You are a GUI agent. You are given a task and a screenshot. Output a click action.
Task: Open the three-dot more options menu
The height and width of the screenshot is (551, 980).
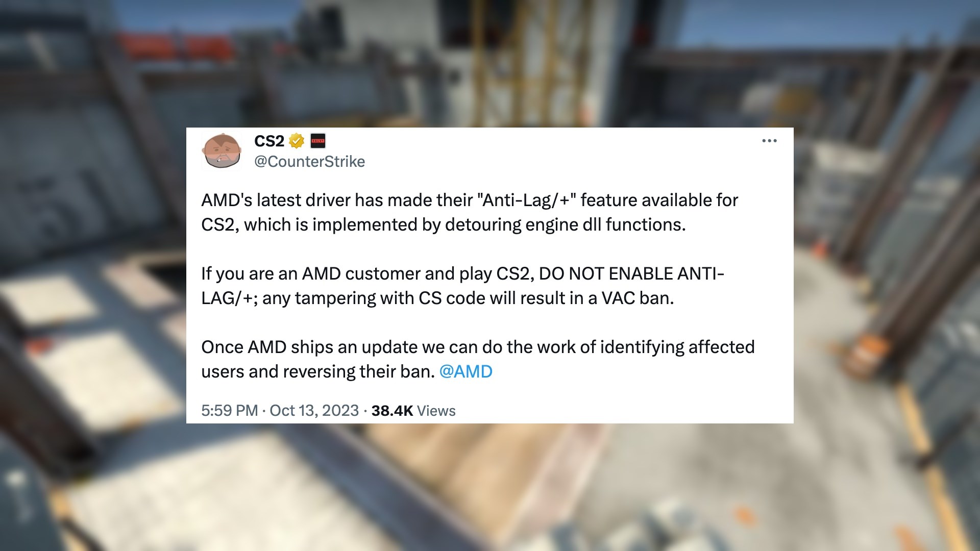pos(769,141)
